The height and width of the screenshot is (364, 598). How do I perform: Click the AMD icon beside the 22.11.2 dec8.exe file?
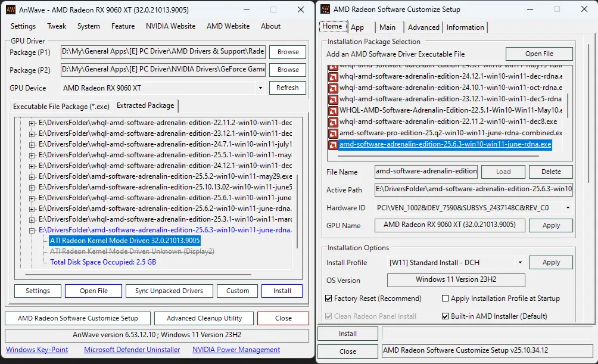point(333,122)
